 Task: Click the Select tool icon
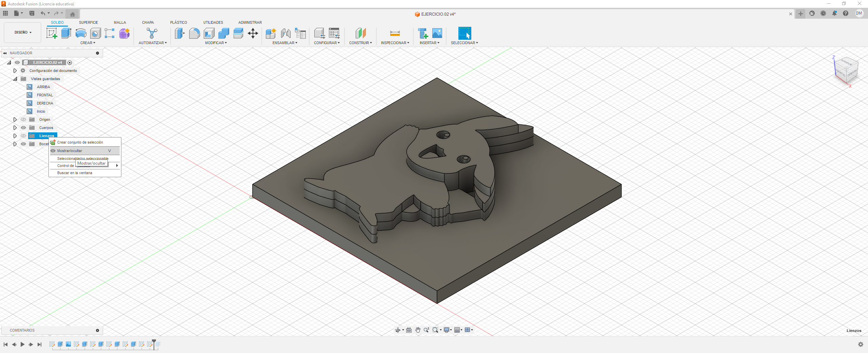465,33
